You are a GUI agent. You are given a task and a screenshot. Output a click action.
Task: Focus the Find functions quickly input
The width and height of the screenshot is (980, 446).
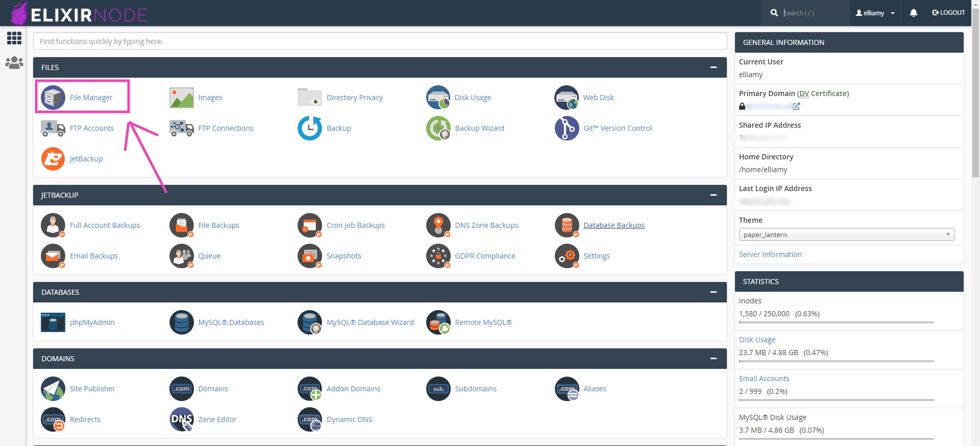(x=380, y=41)
